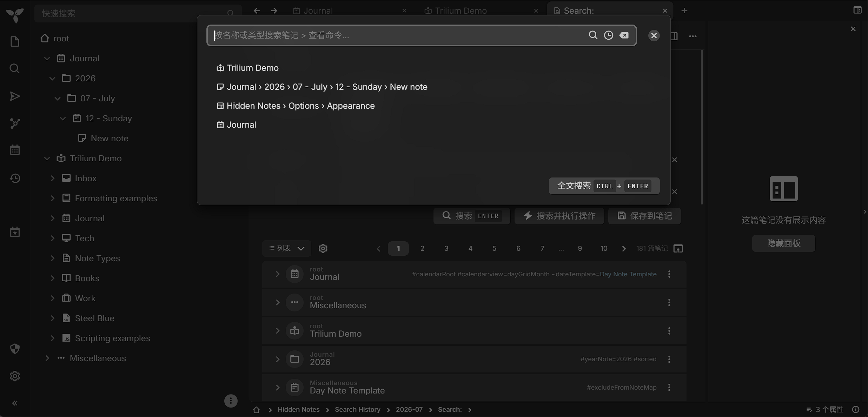Viewport: 868px width, 417px height.
Task: Clear the jump dialog search field
Action: click(624, 35)
